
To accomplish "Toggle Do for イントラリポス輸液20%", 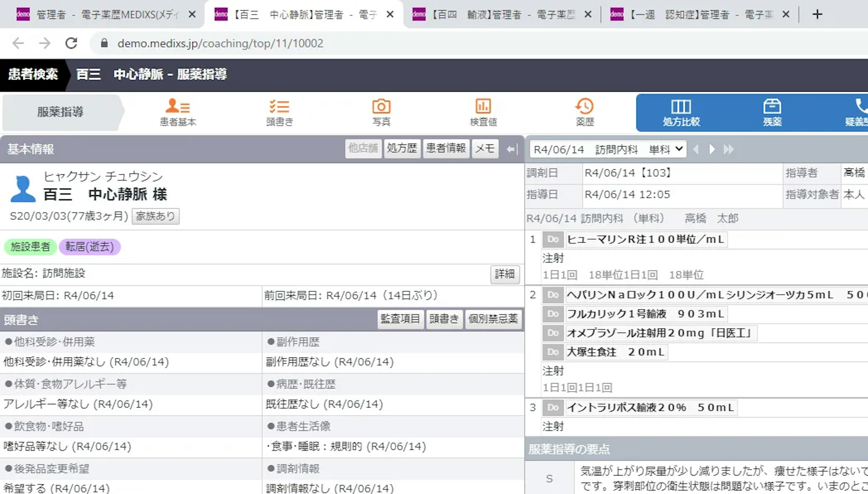I will point(553,408).
